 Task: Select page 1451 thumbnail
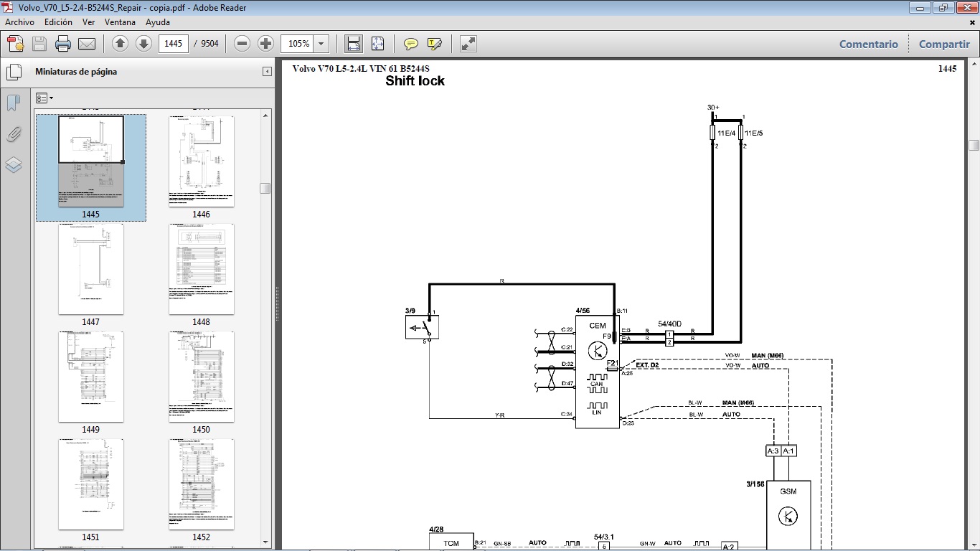click(x=91, y=484)
